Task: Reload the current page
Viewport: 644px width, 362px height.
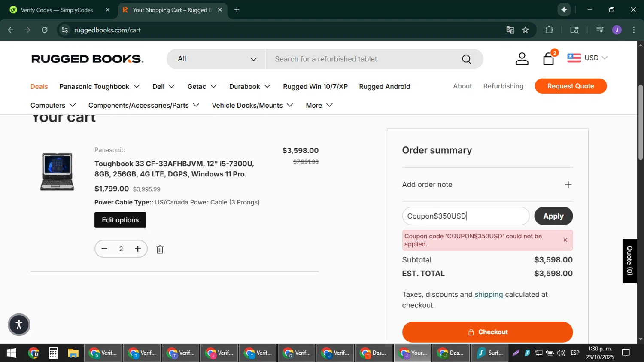Action: [45, 30]
